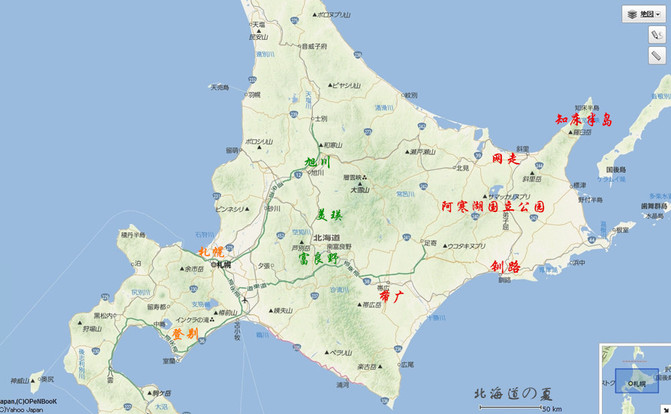Screen dimensions: 671x414
Task: Click the 駒ケ岳 mountain label
Action: coord(162,393)
